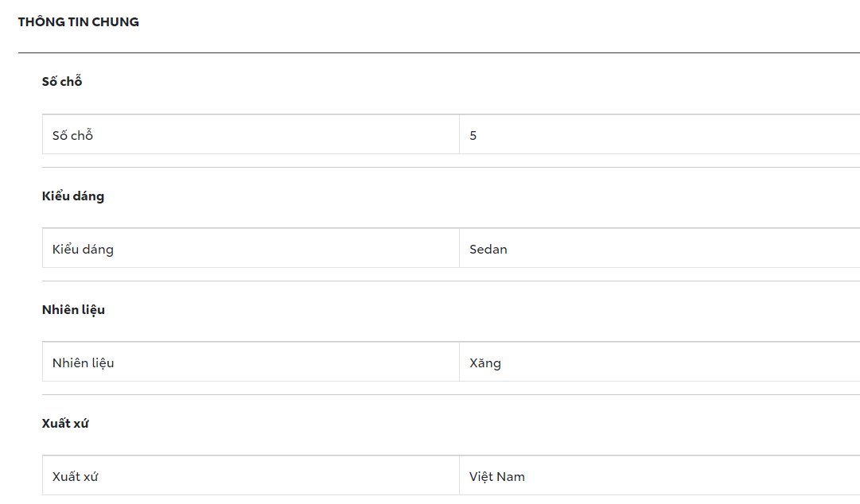This screenshot has height=504, width=860.
Task: Click the bold Xuất xứ group heading
Action: tap(65, 424)
